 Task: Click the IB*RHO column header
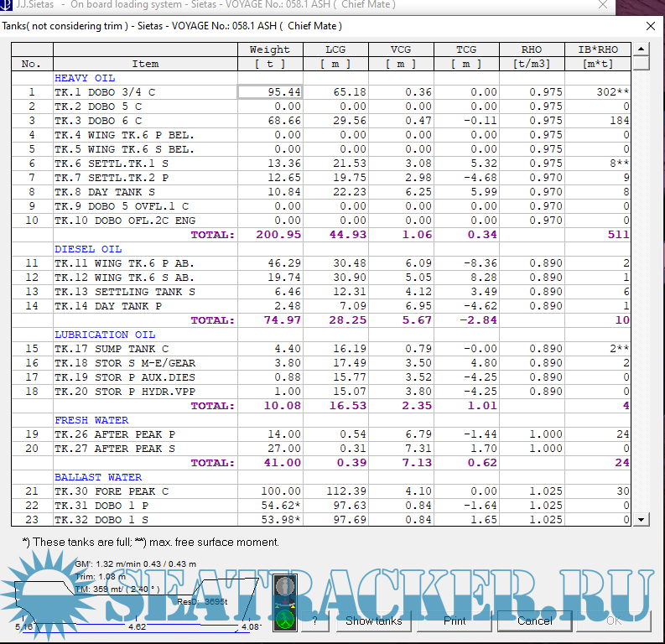pos(599,49)
